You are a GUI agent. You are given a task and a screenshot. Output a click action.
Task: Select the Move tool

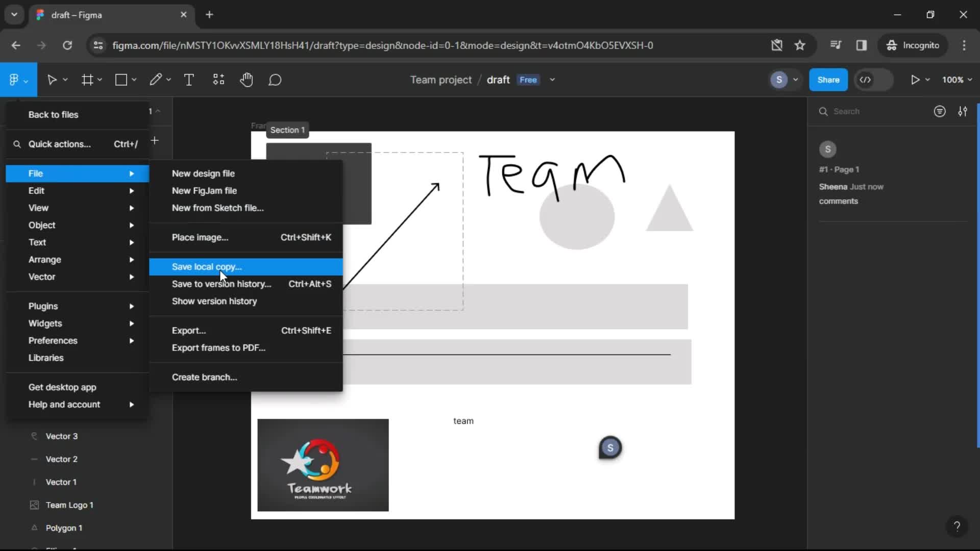(x=52, y=80)
